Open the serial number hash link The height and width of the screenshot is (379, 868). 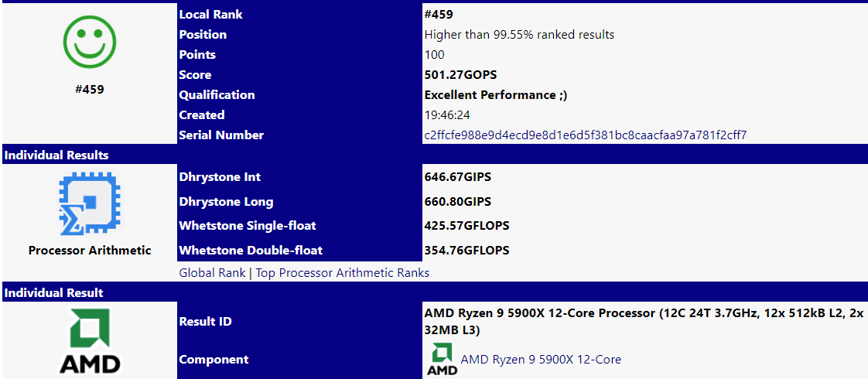point(586,135)
